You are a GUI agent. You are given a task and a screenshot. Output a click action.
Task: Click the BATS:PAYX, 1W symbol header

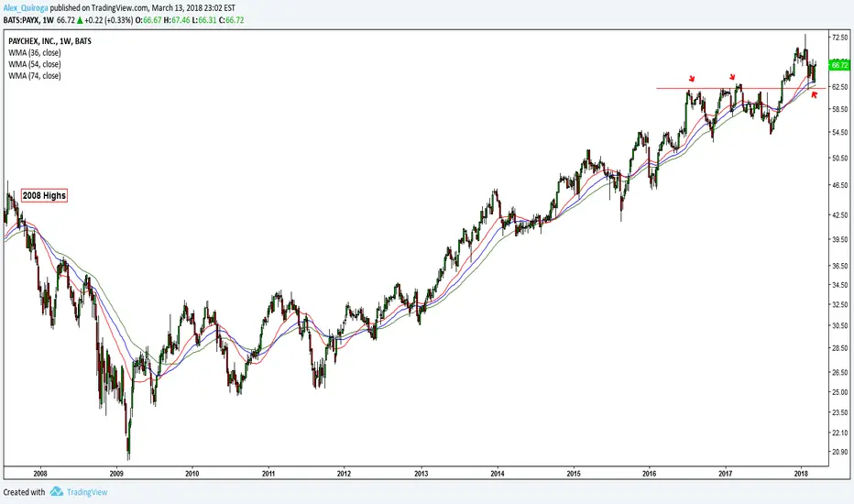click(x=28, y=20)
